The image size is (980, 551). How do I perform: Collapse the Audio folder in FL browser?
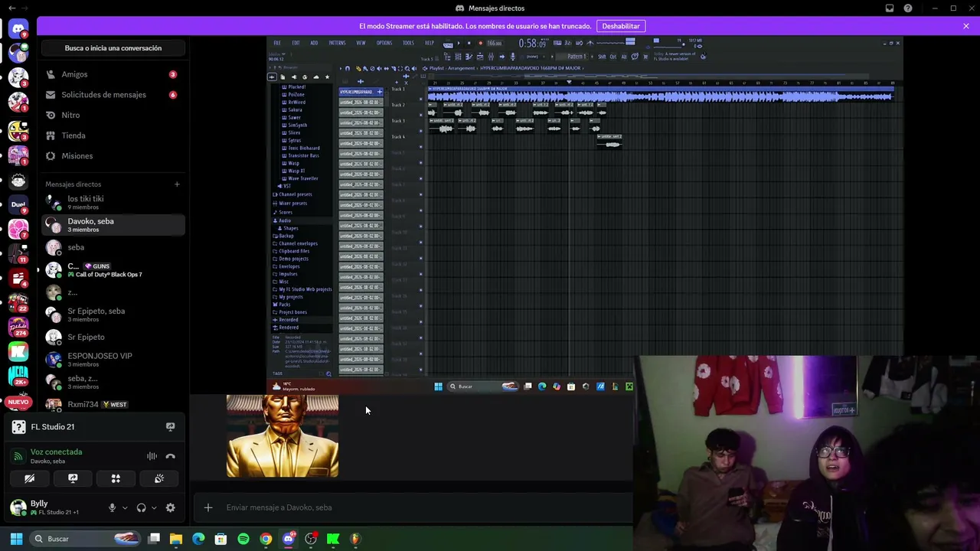pyautogui.click(x=283, y=220)
